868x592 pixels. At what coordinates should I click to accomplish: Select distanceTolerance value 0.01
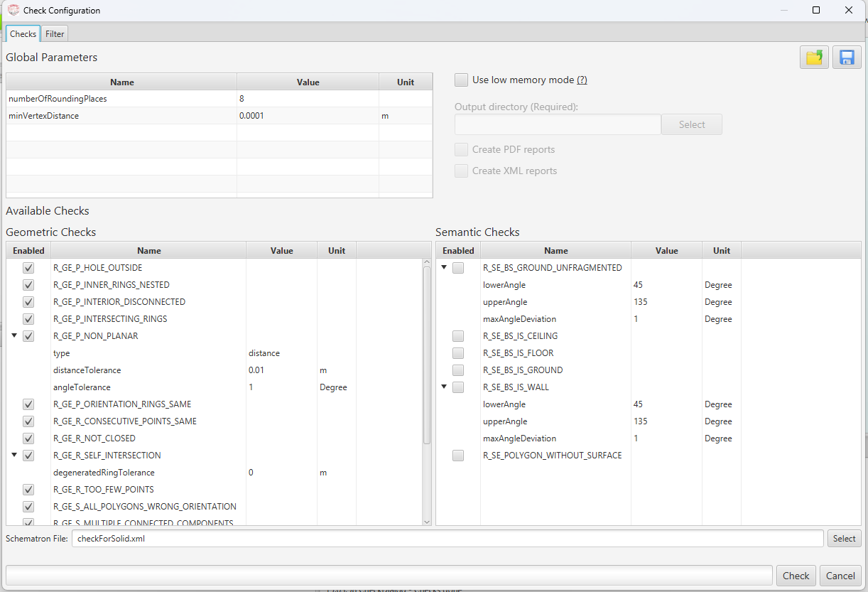[x=256, y=370]
